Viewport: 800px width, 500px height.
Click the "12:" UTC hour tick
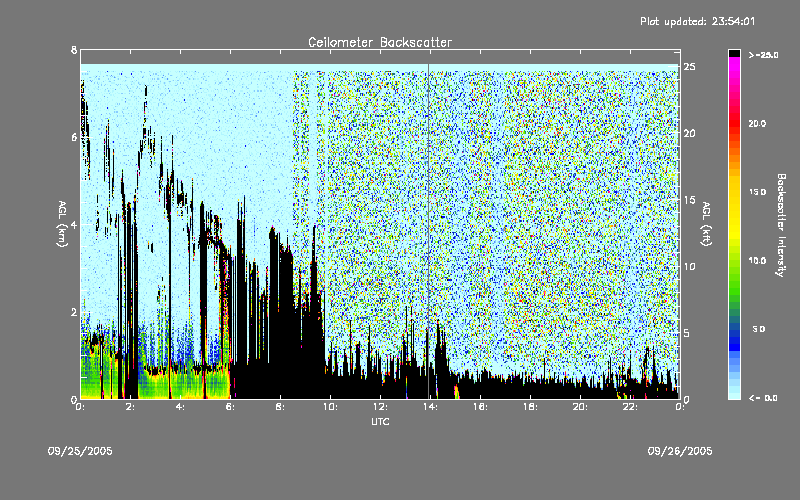tap(380, 407)
